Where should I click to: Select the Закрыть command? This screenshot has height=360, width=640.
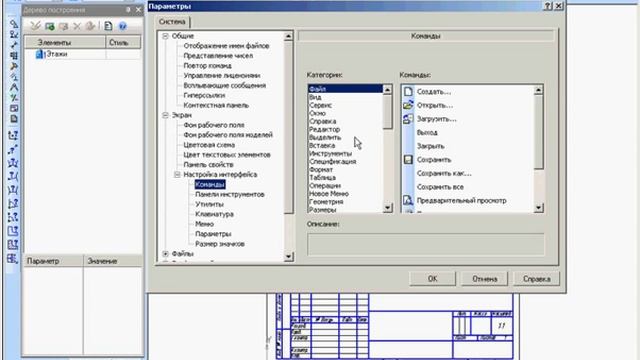430,146
